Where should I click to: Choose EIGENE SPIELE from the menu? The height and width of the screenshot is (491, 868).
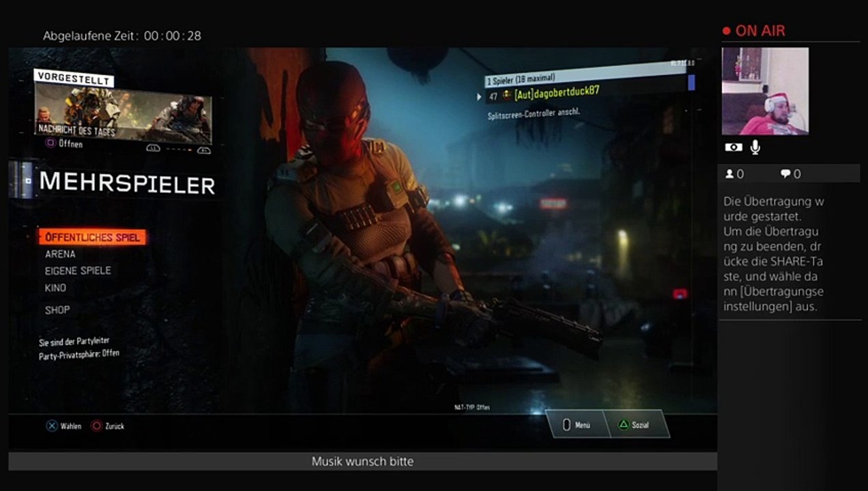pos(78,271)
